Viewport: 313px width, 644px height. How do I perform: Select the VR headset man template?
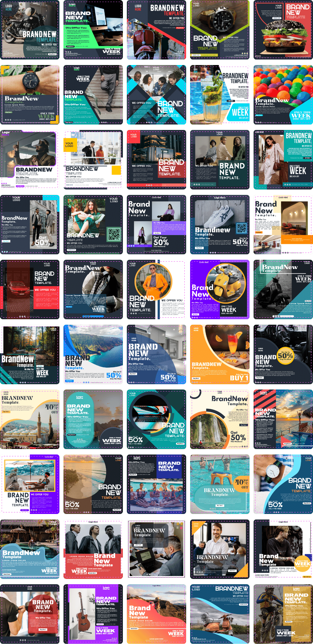pos(30,160)
